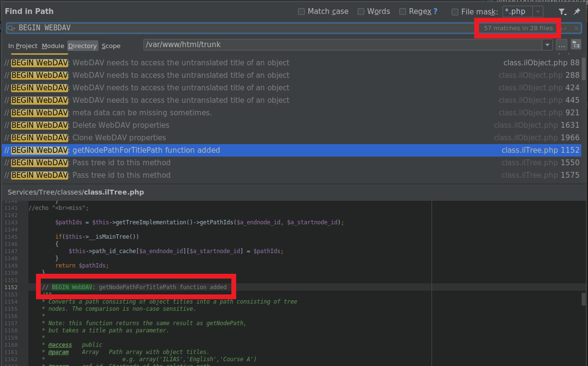Expand the directory path dropdown arrow

547,45
